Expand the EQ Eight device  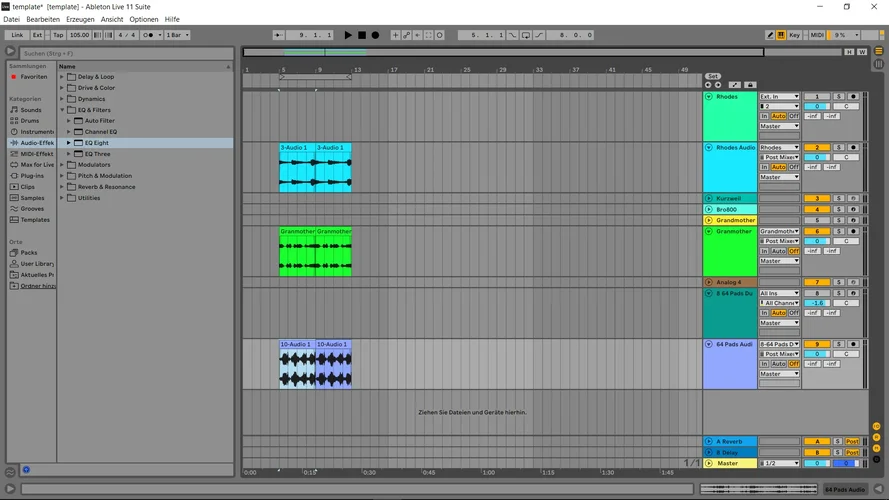point(69,143)
